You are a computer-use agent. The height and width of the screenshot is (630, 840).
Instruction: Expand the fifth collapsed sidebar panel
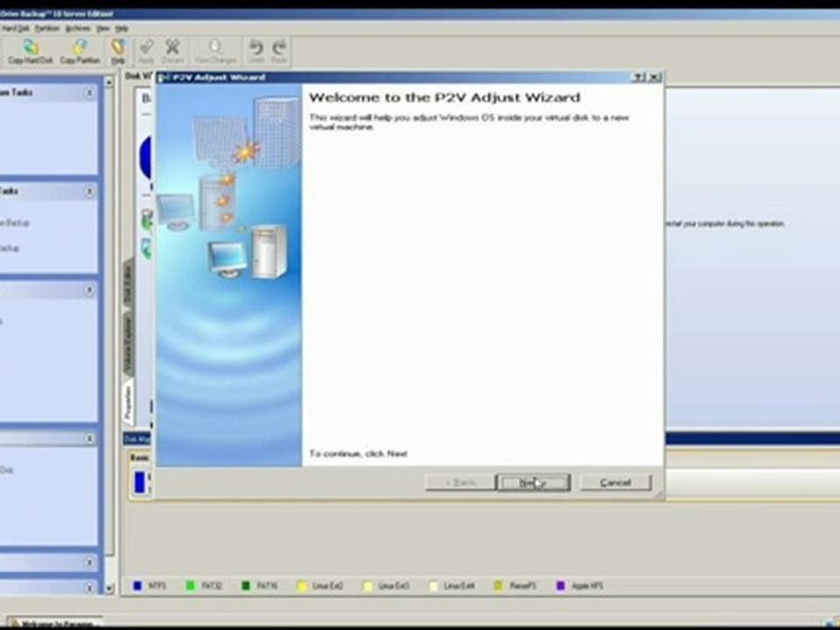[x=89, y=563]
